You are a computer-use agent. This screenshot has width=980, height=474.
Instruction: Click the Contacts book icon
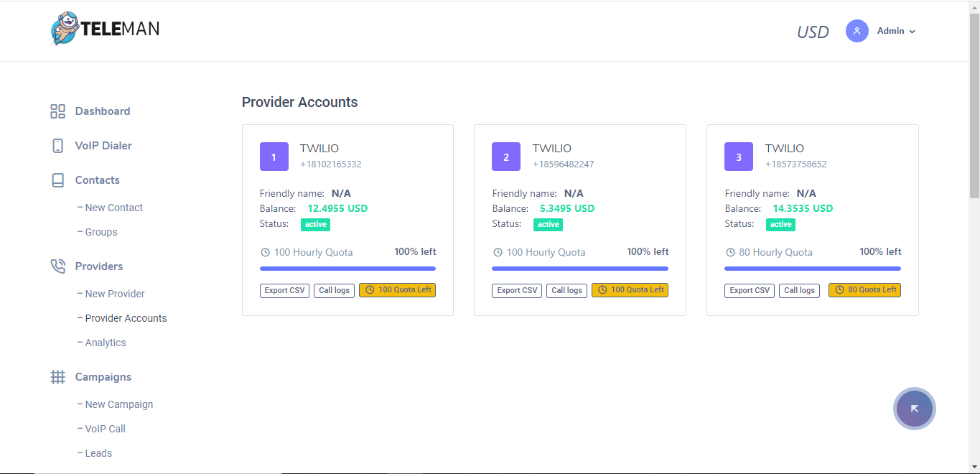[x=57, y=180]
